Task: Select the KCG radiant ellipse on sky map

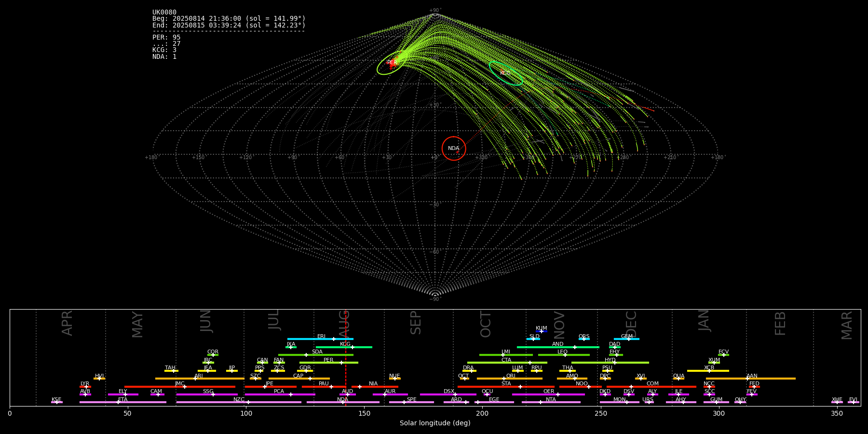Action: coord(506,73)
